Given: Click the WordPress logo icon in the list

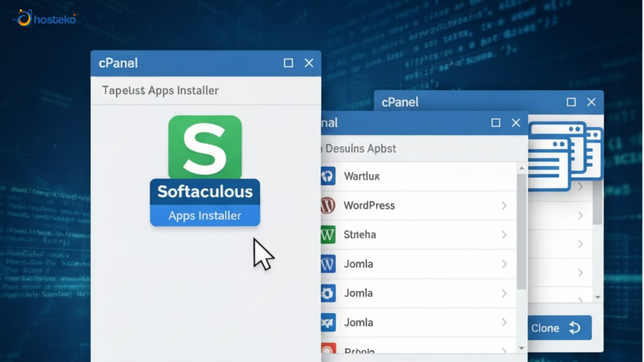Looking at the screenshot, I should [x=328, y=206].
